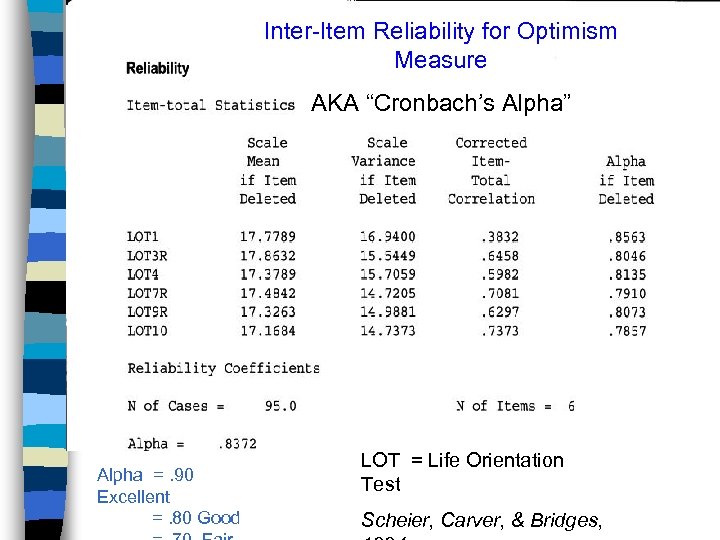Select the LOT1 row label
The width and height of the screenshot is (720, 540).
(143, 237)
